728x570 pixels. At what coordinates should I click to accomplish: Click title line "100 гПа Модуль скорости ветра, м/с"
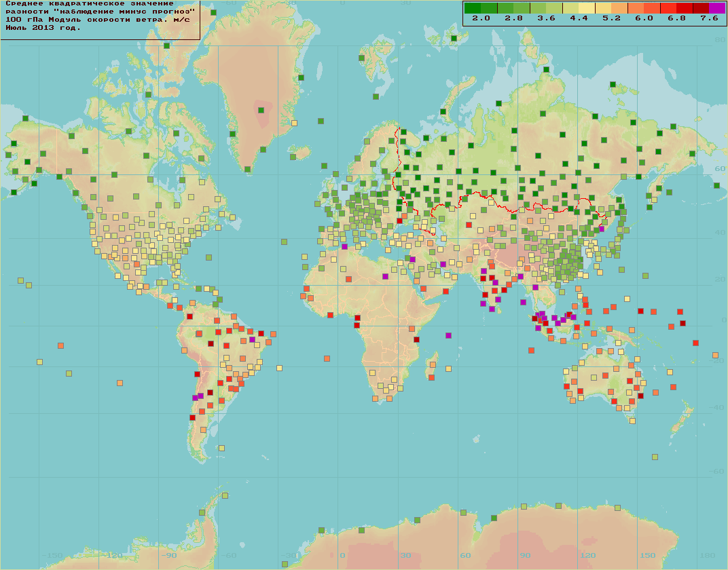point(98,20)
